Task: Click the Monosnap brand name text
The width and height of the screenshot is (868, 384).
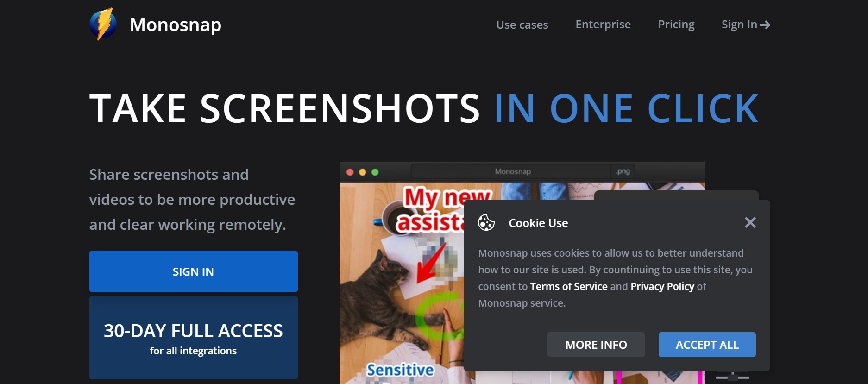Action: pos(176,25)
